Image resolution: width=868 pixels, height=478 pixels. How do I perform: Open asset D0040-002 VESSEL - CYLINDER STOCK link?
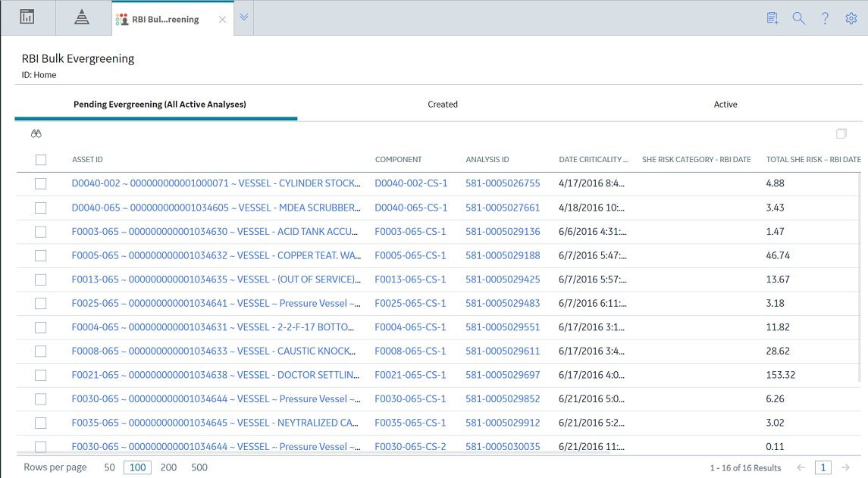(x=216, y=183)
